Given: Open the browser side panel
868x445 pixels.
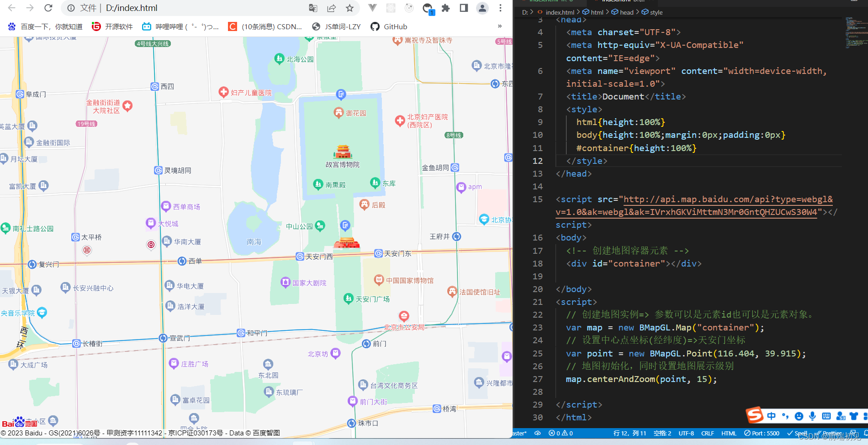Looking at the screenshot, I should 464,8.
